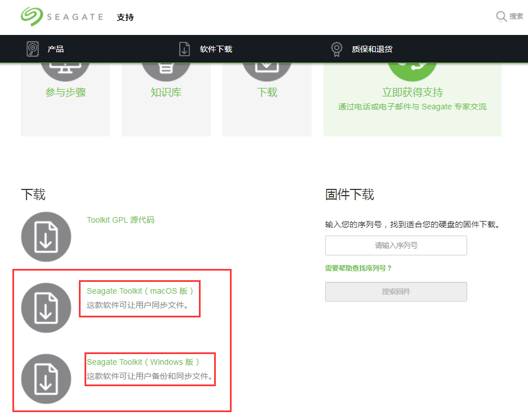
Task: Click the warranty badge icon beside 质保和退货
Action: pyautogui.click(x=336, y=49)
